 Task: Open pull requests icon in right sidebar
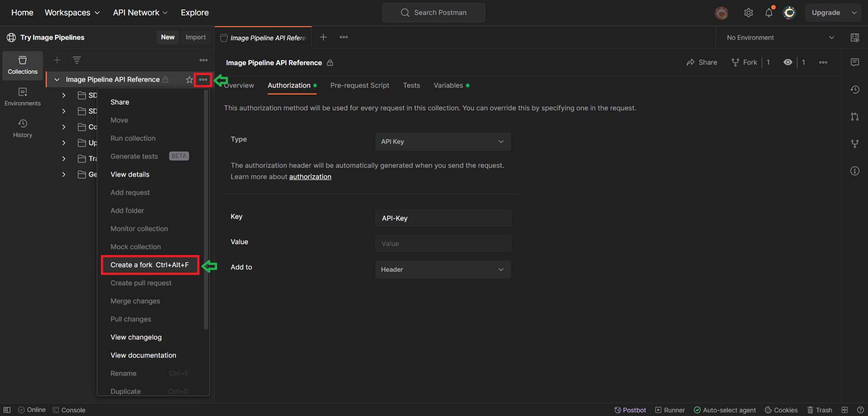click(855, 117)
